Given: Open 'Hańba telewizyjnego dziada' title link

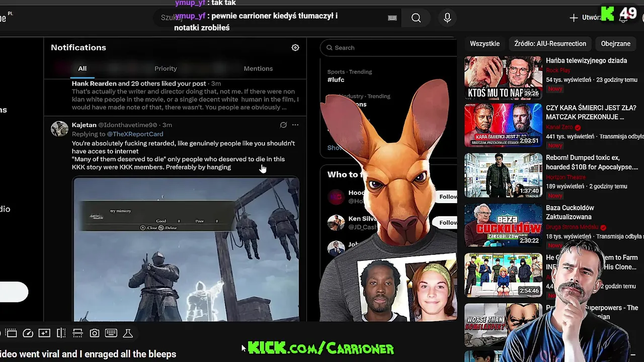Looking at the screenshot, I should click(x=586, y=61).
